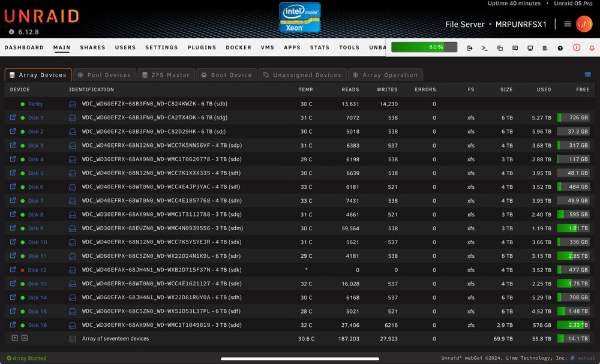Open the USERS menu
600x364 pixels.
[125, 47]
